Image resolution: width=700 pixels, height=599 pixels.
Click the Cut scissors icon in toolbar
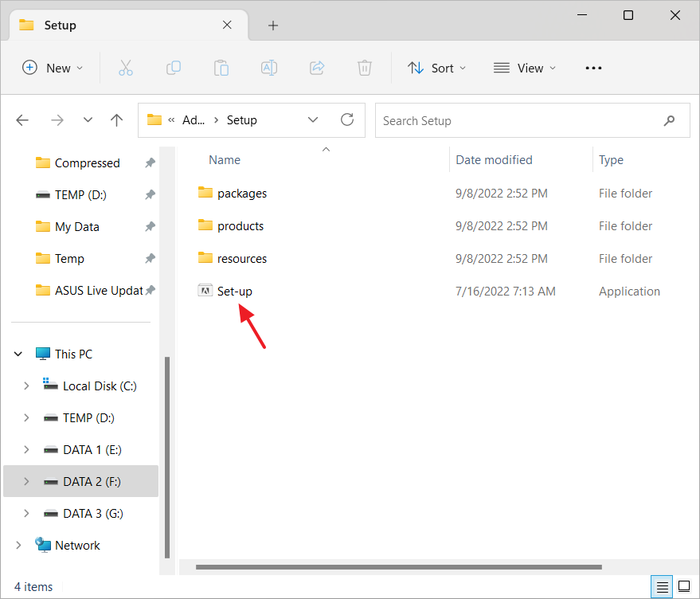[126, 69]
